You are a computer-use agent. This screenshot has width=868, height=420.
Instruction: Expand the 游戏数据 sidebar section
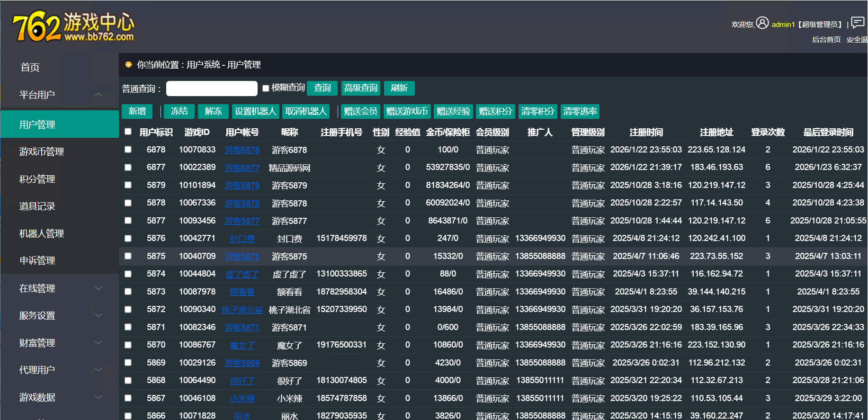click(x=98, y=397)
